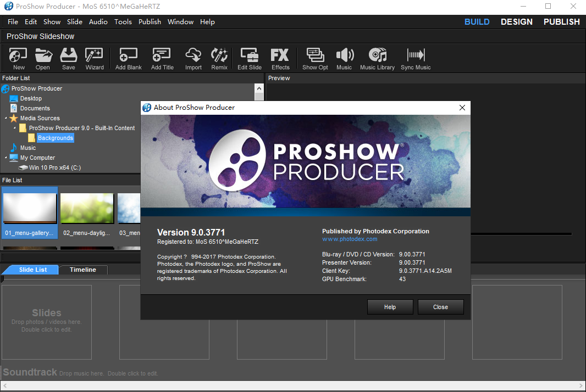
Task: Open a show with the Open icon
Action: click(43, 59)
